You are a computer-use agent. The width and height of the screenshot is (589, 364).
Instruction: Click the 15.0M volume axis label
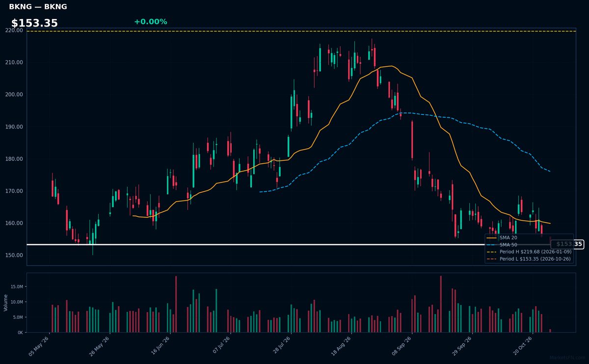click(x=16, y=286)
